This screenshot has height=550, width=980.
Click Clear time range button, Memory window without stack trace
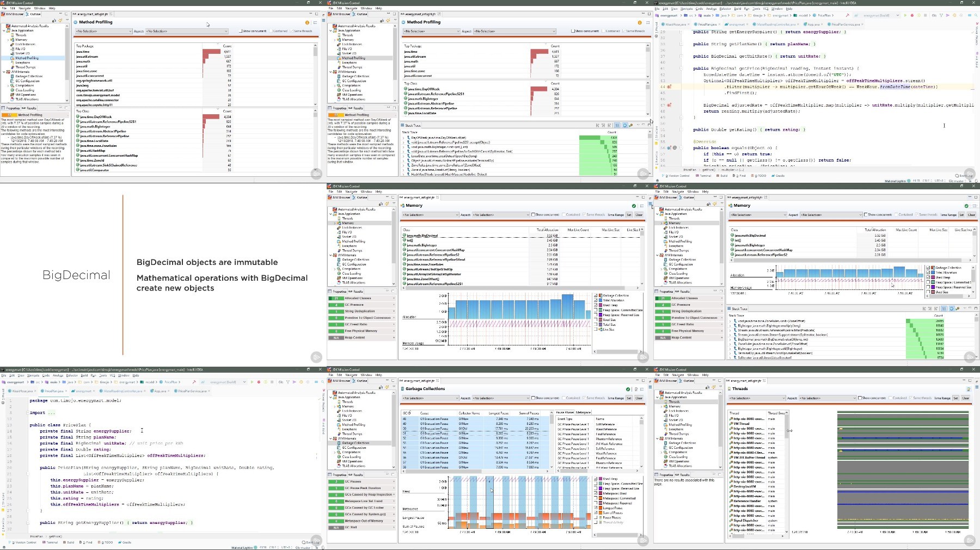[x=639, y=215]
